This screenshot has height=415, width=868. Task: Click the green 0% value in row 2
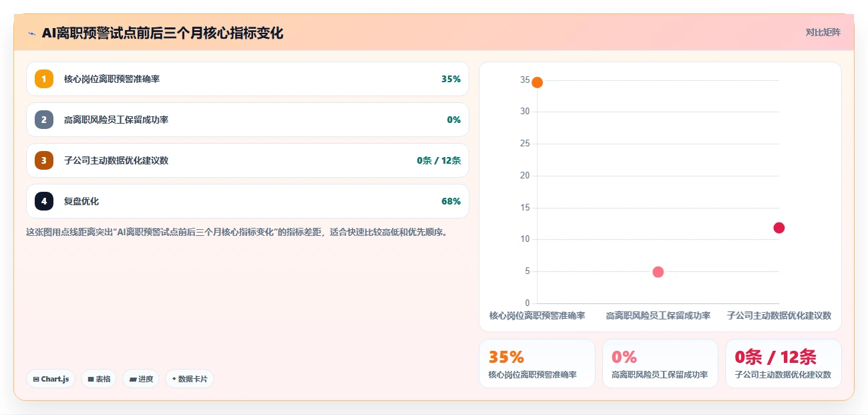point(454,120)
